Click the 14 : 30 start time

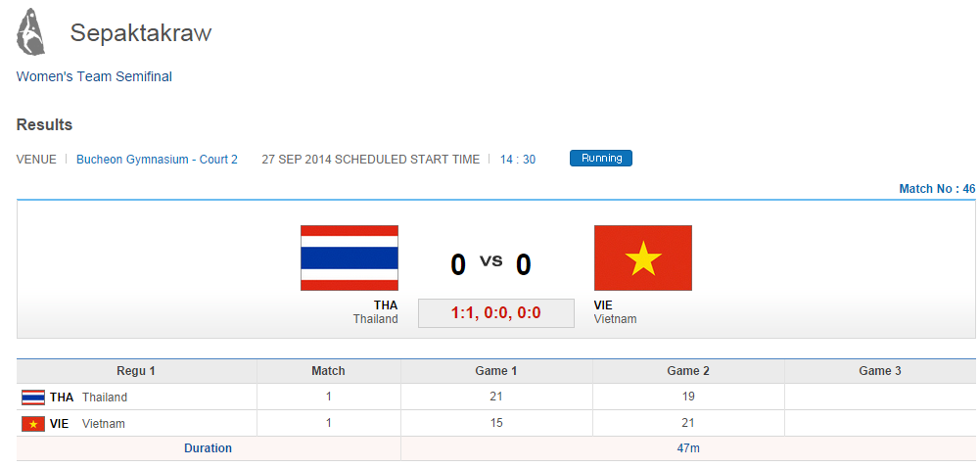pyautogui.click(x=518, y=160)
